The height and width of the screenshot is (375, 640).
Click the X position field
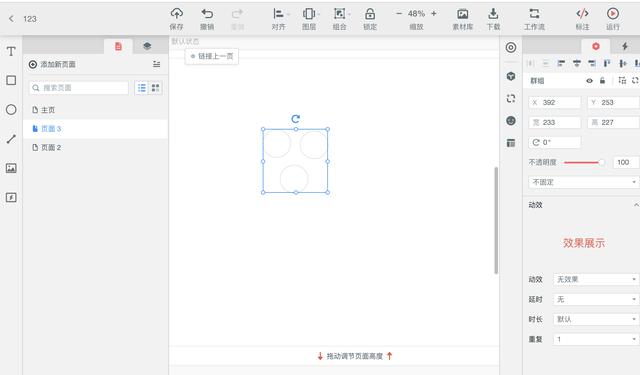coord(555,102)
